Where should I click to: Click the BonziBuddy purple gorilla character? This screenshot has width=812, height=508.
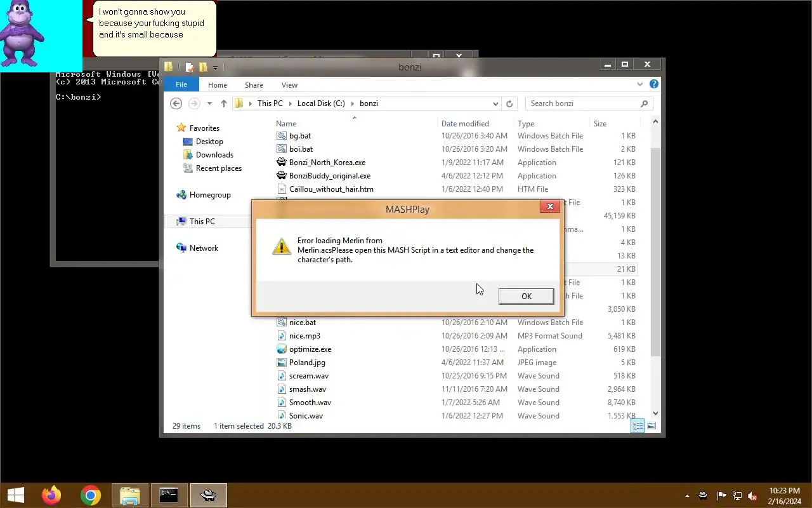(x=23, y=34)
